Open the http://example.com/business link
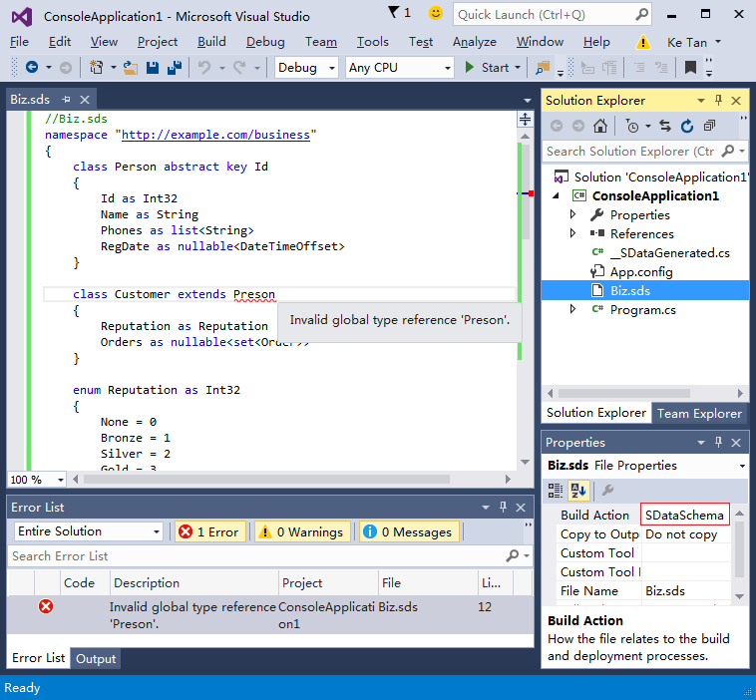This screenshot has width=756, height=700. pyautogui.click(x=215, y=135)
